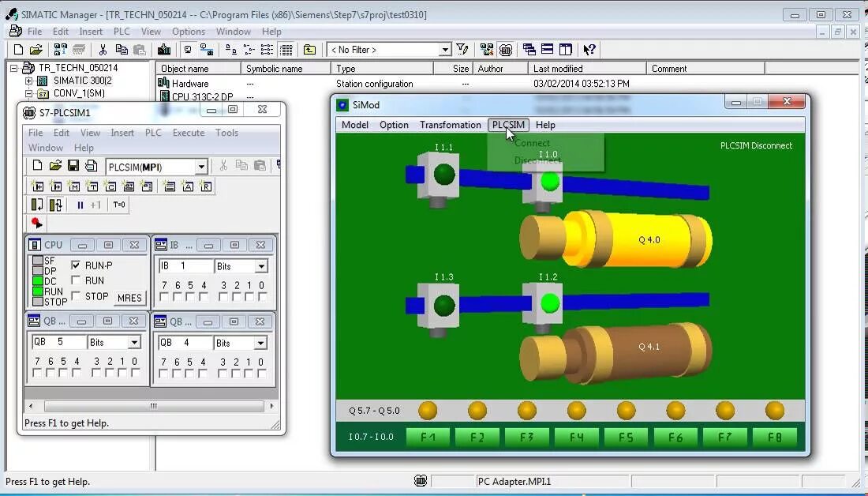Click Save PLC floppy icon in S7-PLCSIM
Viewport: 868px width, 496px height.
click(x=73, y=166)
